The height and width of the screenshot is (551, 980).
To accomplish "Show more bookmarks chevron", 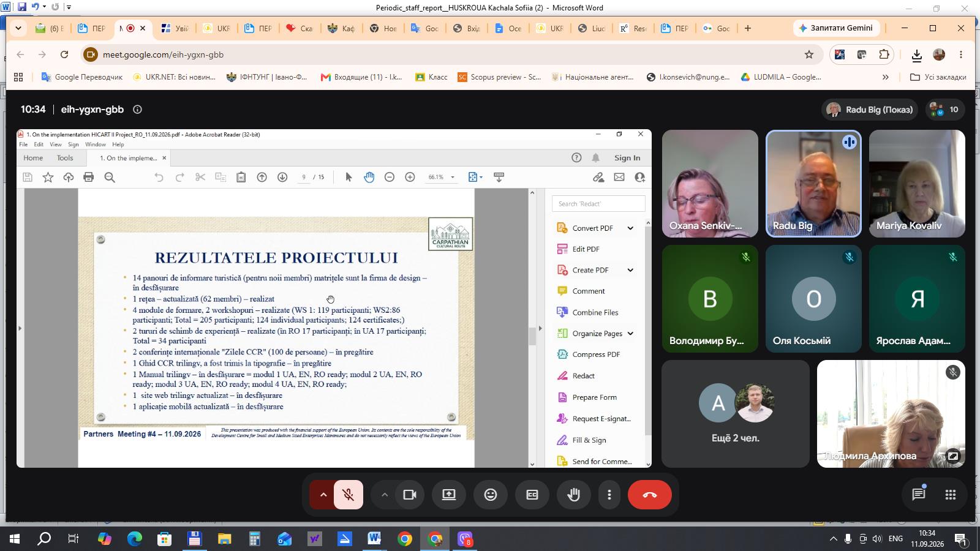I will pyautogui.click(x=885, y=77).
